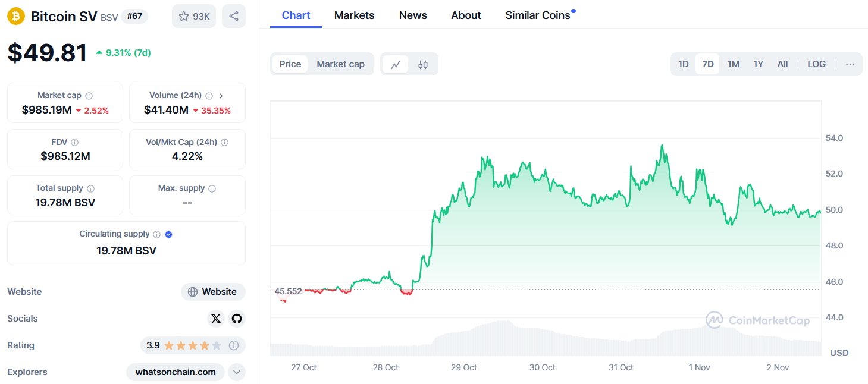Show Circulating supply info icon
The height and width of the screenshot is (384, 868).
click(x=156, y=234)
